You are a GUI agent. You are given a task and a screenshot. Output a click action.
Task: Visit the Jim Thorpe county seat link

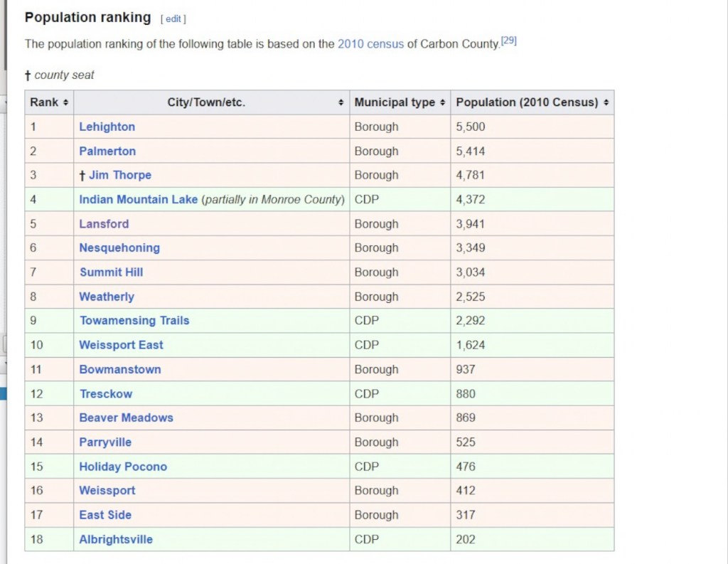119,175
